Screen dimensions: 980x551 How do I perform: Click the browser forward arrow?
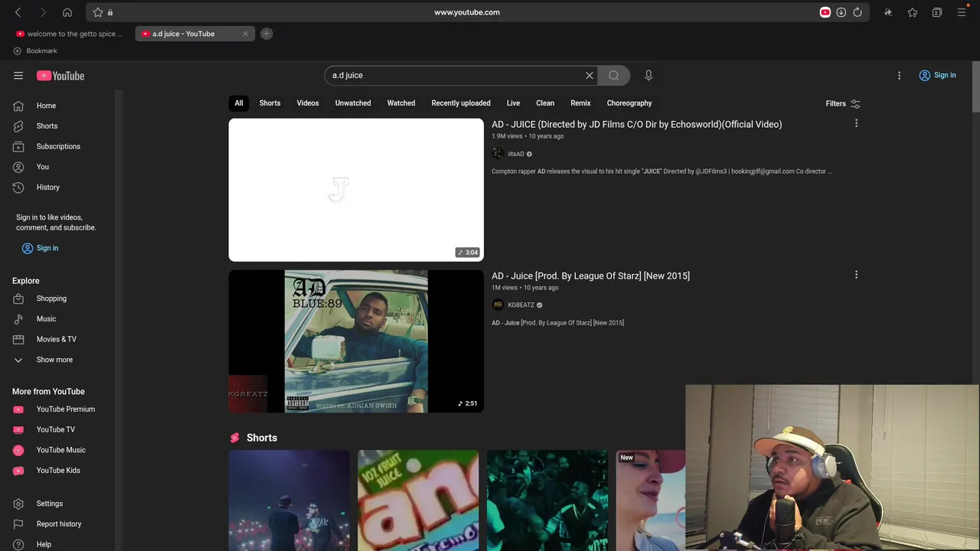tap(43, 12)
